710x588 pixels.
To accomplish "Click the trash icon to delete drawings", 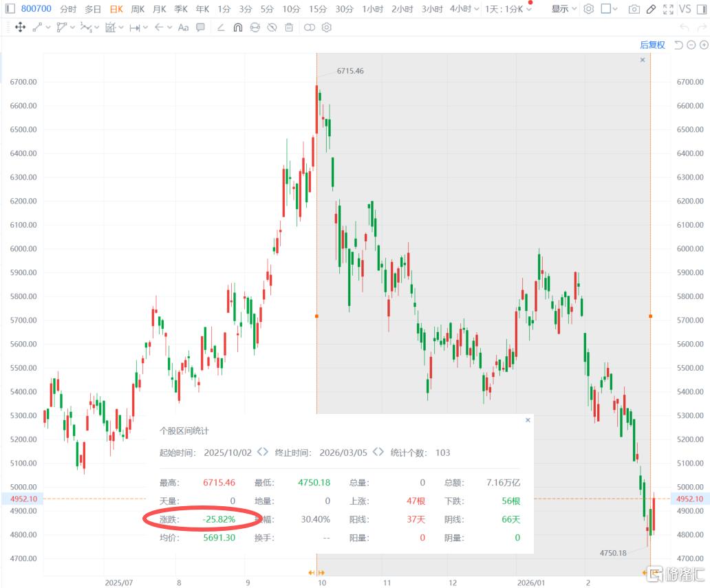I will (289, 28).
